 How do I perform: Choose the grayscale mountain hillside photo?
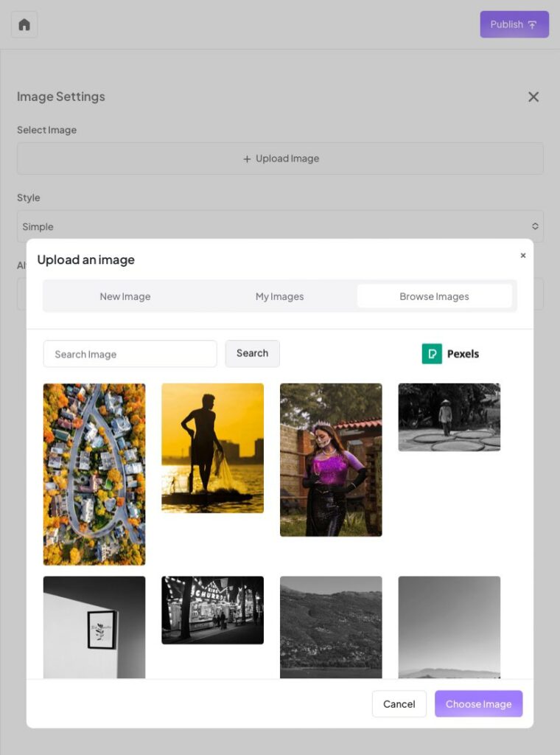click(331, 627)
